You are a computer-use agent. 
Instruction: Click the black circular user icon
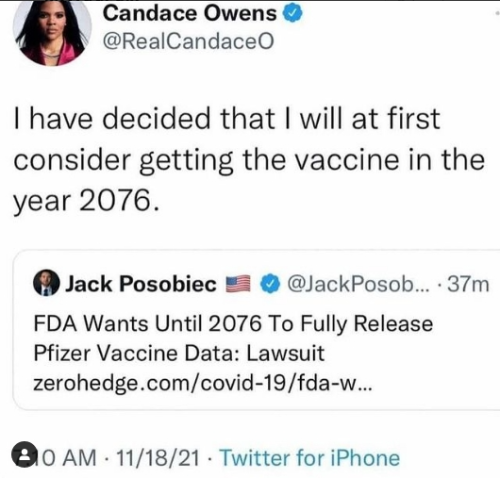tap(24, 454)
